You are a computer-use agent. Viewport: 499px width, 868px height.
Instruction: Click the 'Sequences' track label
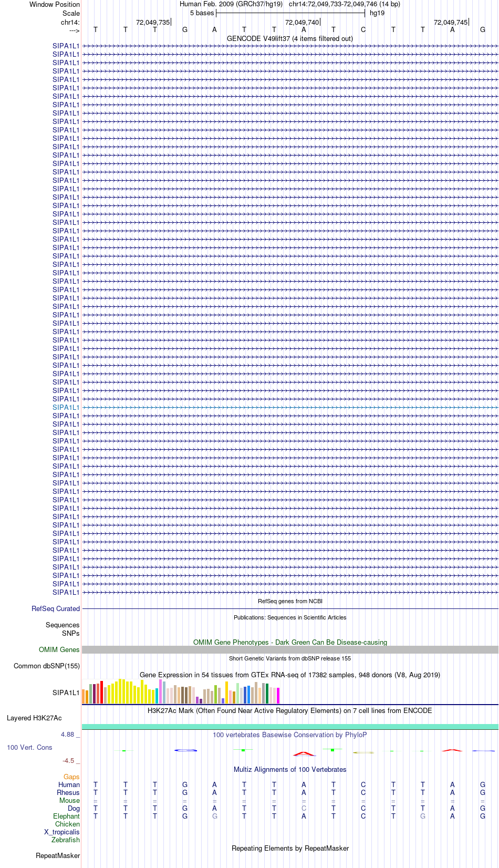(x=63, y=625)
